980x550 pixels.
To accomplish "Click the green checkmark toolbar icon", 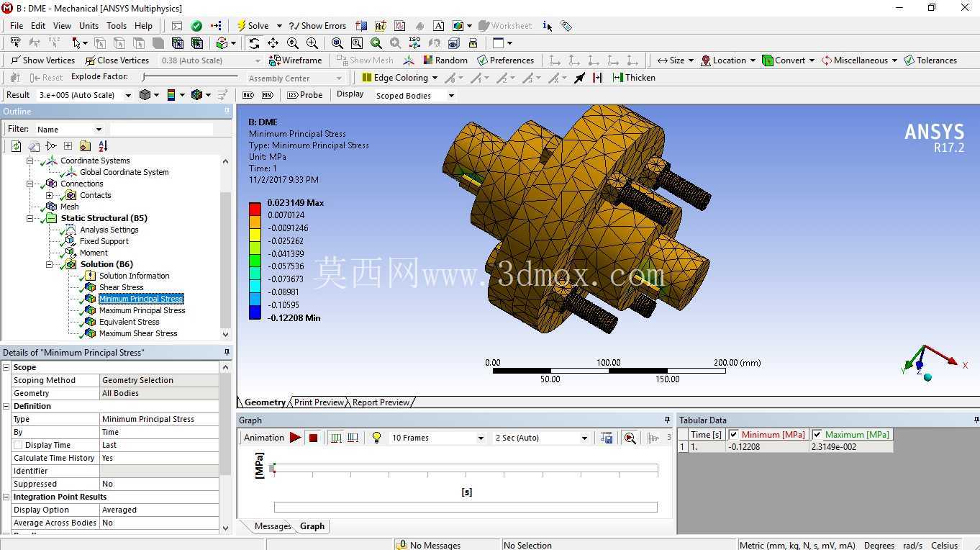I will (x=196, y=25).
